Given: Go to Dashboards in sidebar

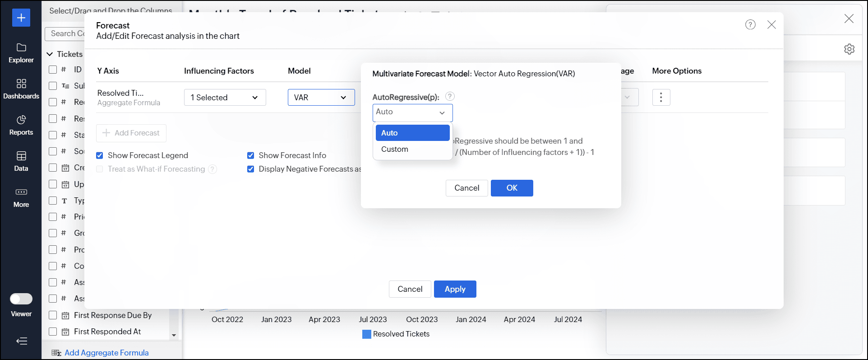Looking at the screenshot, I should [21, 89].
